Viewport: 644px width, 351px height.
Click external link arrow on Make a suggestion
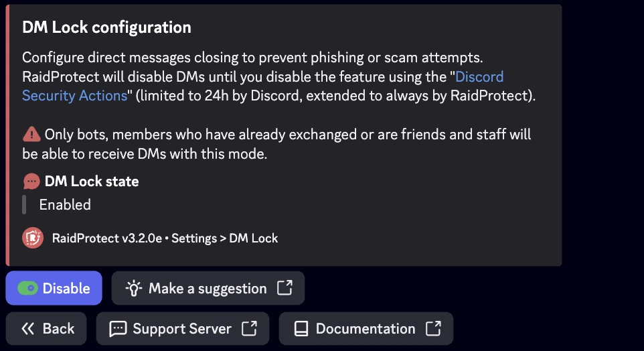(x=285, y=288)
